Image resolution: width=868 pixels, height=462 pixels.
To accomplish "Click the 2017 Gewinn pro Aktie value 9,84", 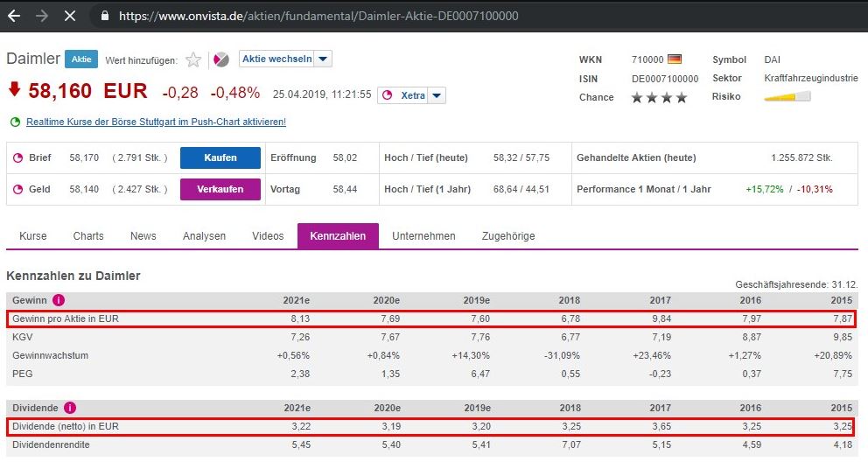I will coord(661,318).
